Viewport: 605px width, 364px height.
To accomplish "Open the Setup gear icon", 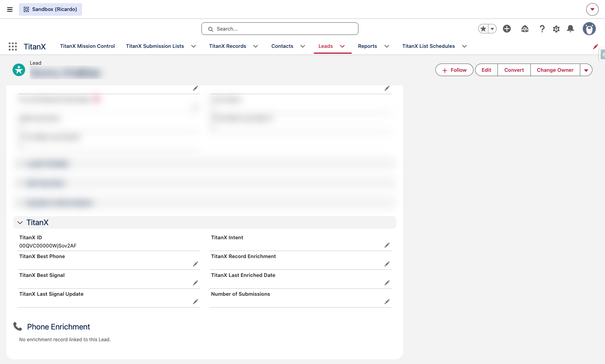I will (x=556, y=29).
